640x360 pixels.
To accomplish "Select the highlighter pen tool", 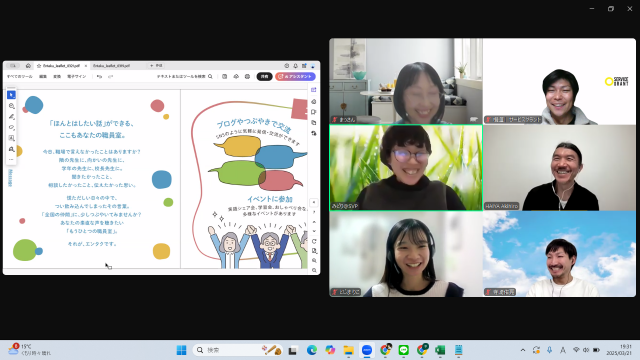I will (11, 117).
